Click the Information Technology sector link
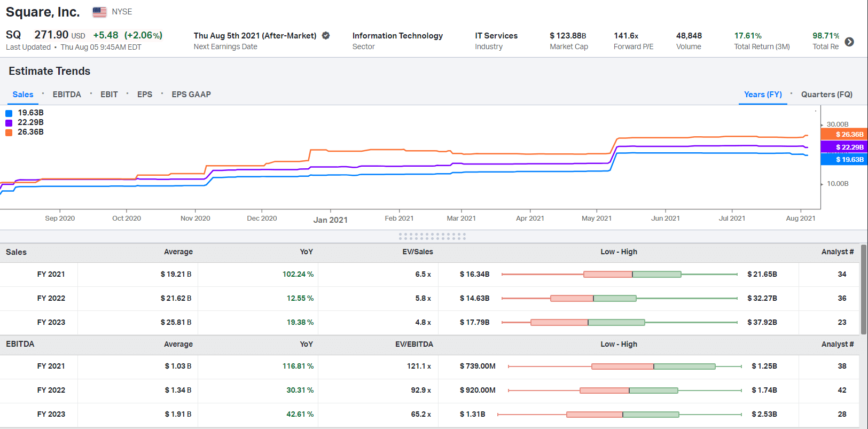Screen dimensions: 868x429 [x=397, y=36]
